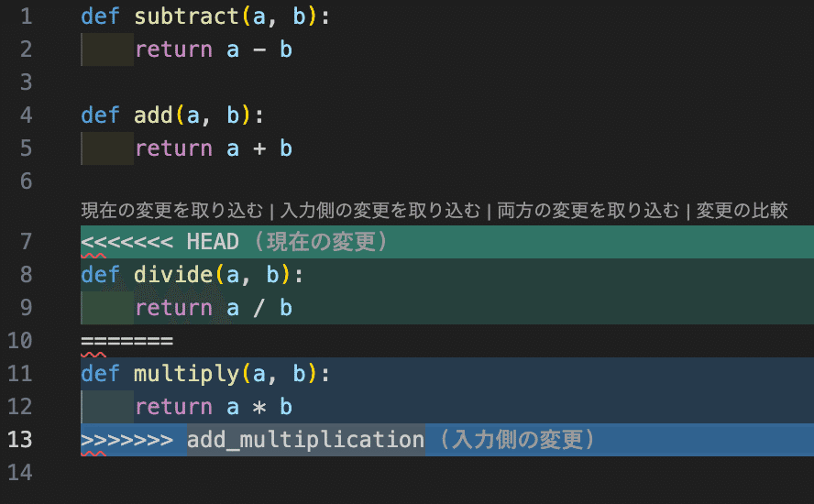Click the subtract function name

(187, 16)
